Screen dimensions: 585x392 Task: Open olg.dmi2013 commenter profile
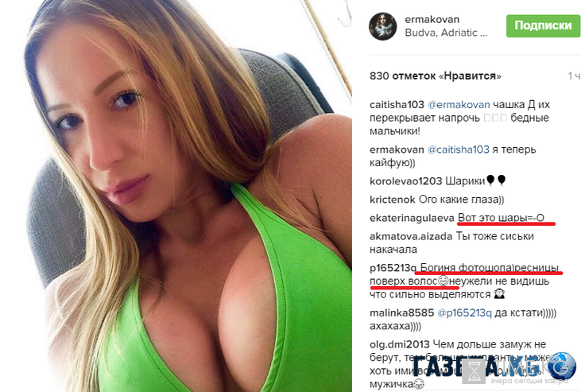point(399,344)
